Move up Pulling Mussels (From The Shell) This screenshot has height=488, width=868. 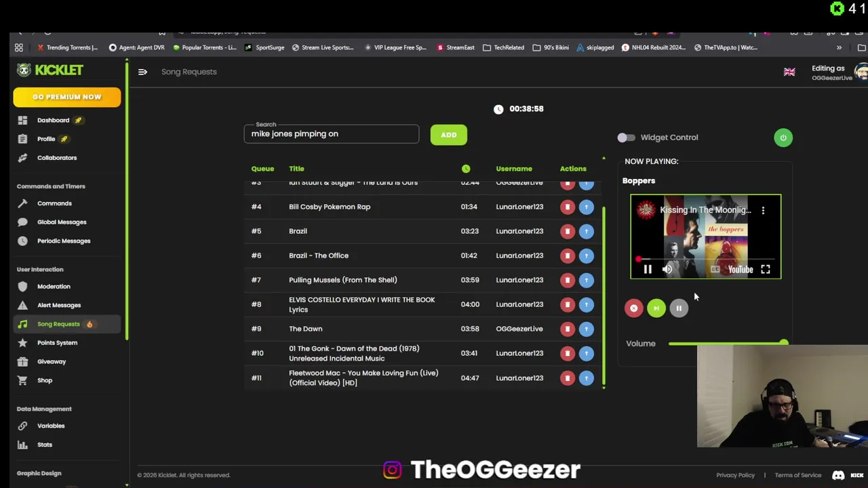(x=587, y=280)
